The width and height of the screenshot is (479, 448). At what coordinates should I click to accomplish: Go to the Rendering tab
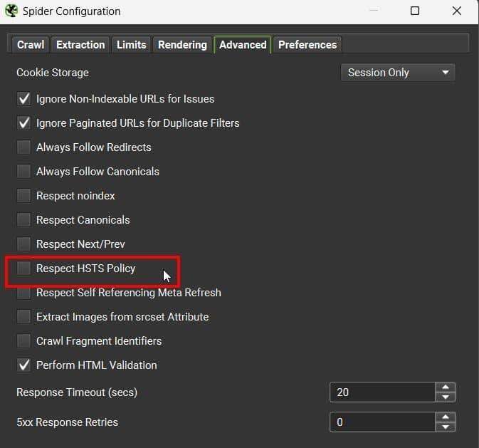[x=182, y=45]
